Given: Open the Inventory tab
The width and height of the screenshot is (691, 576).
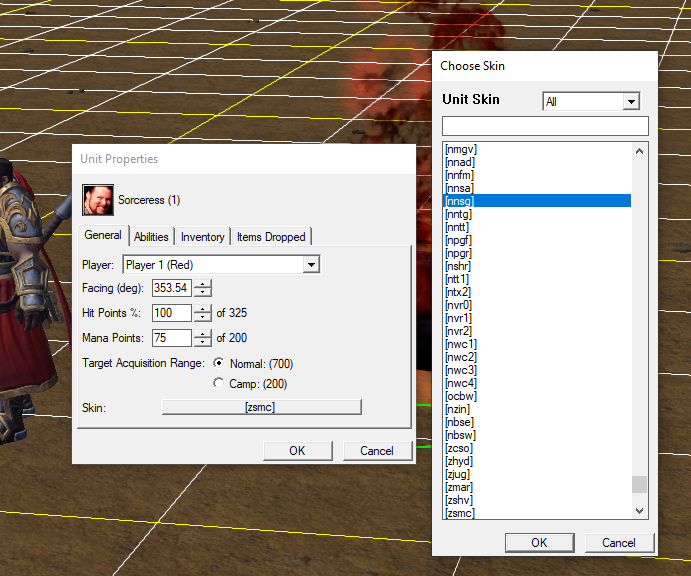Looking at the screenshot, I should pyautogui.click(x=203, y=237).
